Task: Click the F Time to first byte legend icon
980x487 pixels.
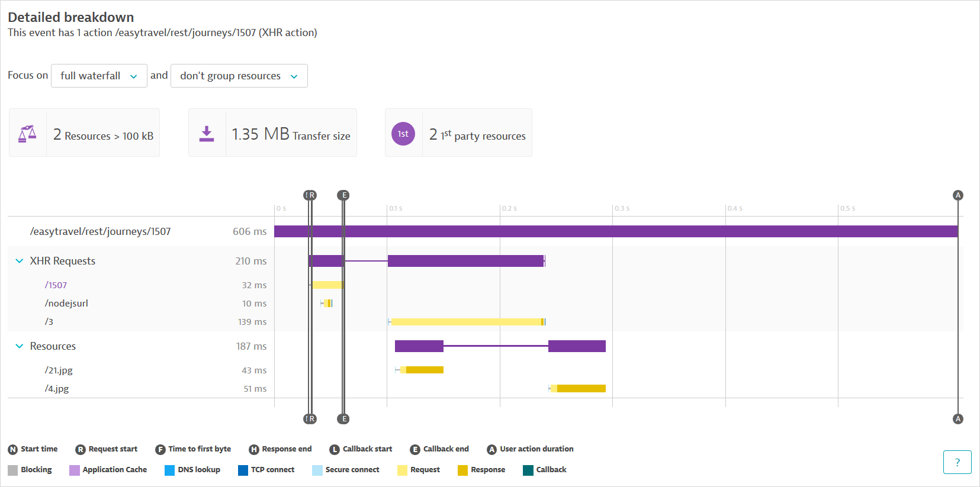Action: click(x=160, y=450)
